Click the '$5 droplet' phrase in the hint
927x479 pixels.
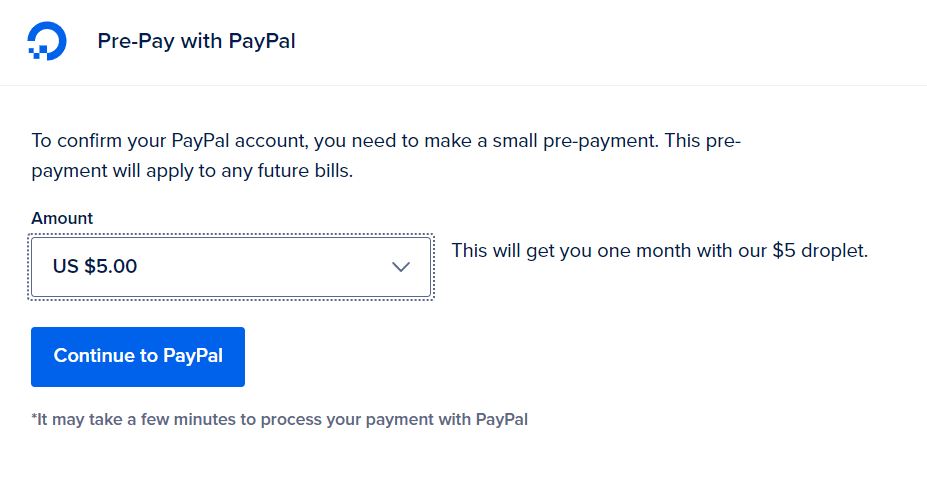(820, 251)
